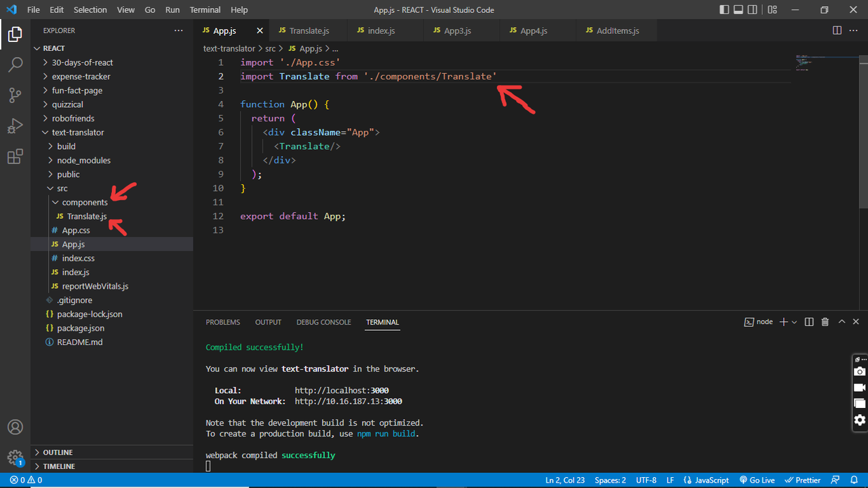This screenshot has width=868, height=488.
Task: Open the launch profile dropdown arrow
Action: click(794, 322)
